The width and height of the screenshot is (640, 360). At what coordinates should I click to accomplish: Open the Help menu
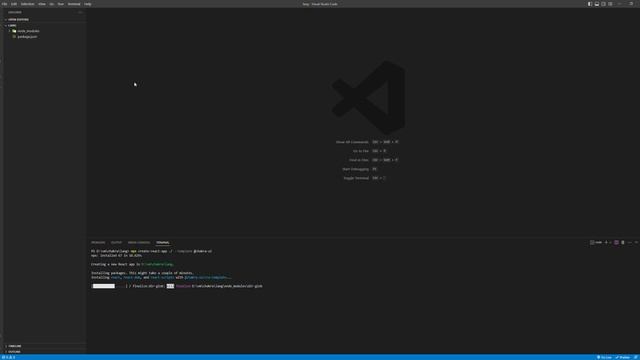tap(88, 4)
